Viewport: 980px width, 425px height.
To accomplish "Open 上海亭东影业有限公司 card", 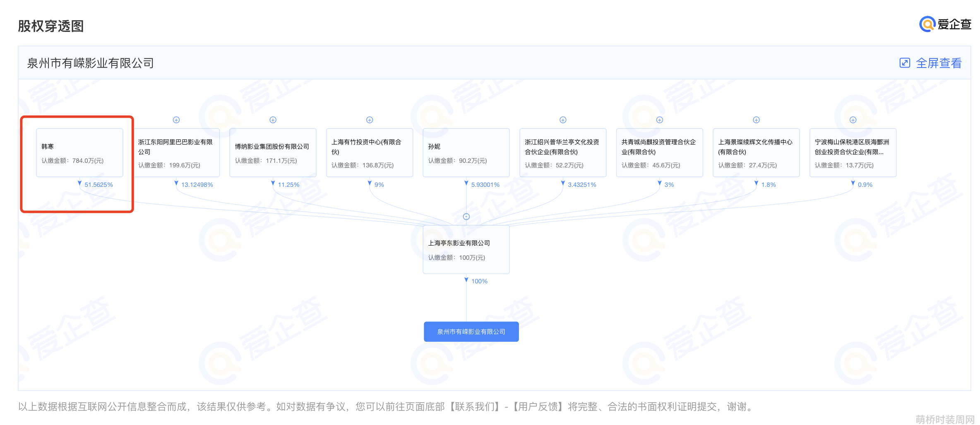I will pyautogui.click(x=466, y=249).
